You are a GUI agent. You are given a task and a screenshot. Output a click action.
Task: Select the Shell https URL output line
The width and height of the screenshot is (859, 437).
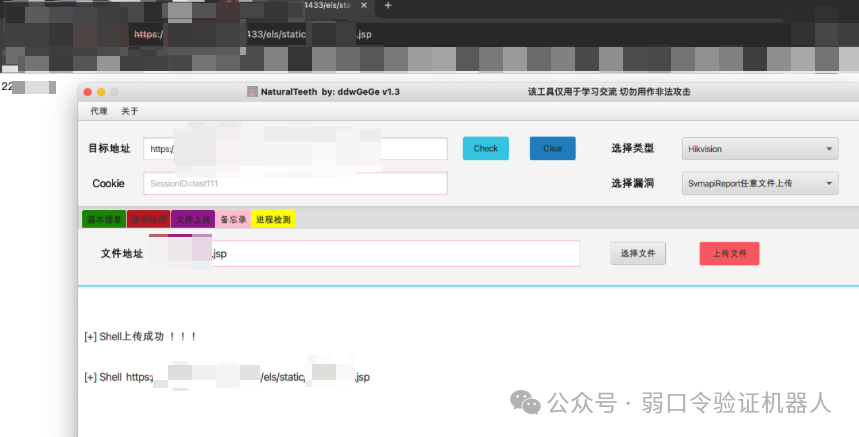pos(227,377)
